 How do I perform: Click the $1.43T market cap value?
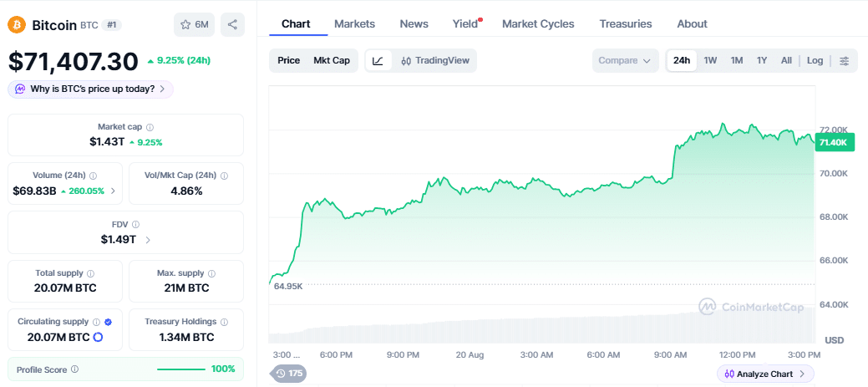tap(107, 142)
